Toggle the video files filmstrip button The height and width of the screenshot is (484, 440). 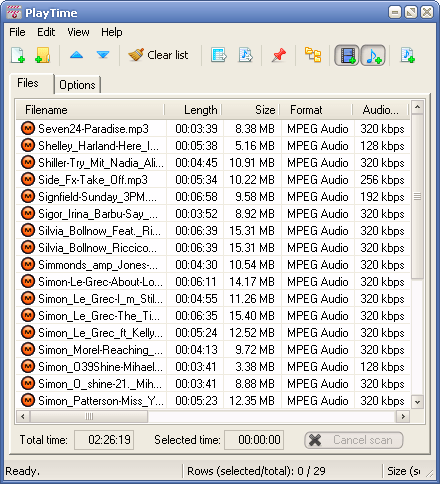pyautogui.click(x=347, y=55)
